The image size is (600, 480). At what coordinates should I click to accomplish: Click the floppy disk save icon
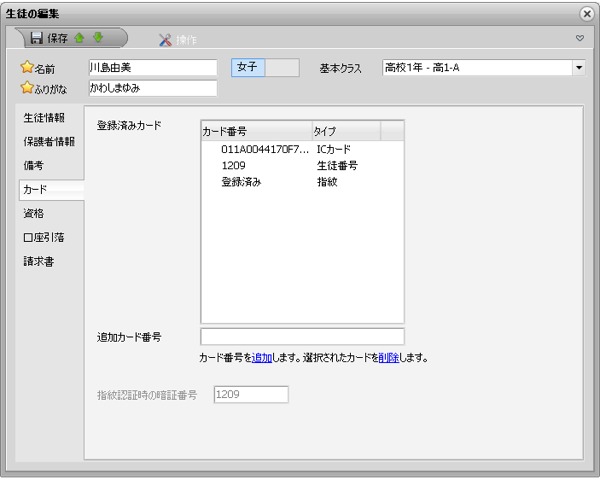pyautogui.click(x=37, y=38)
